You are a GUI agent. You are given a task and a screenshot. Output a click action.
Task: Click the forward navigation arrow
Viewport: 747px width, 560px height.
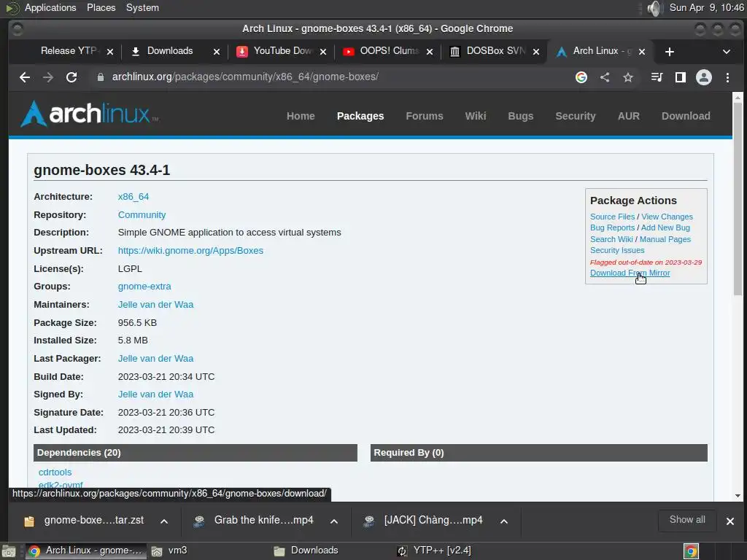coord(48,77)
